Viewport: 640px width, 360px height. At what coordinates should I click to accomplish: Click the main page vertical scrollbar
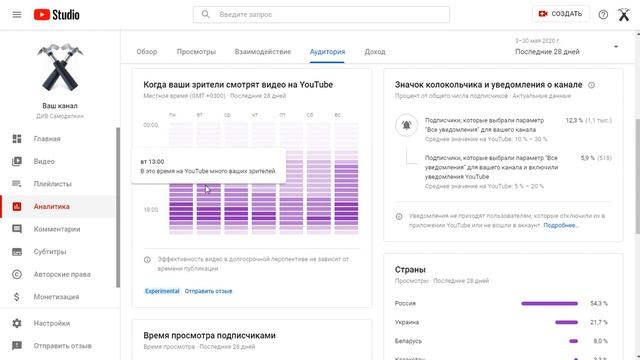point(638,176)
